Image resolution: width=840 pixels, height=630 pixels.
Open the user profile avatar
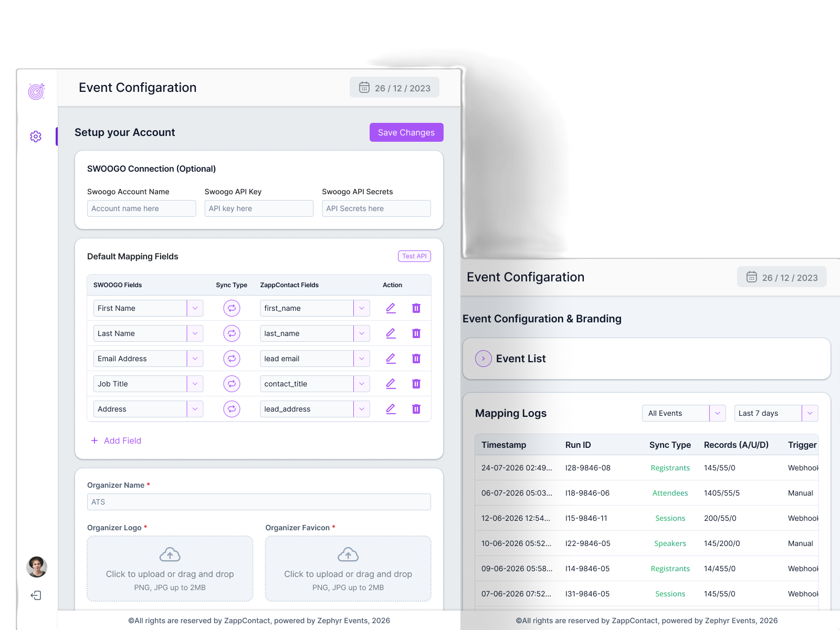37,567
